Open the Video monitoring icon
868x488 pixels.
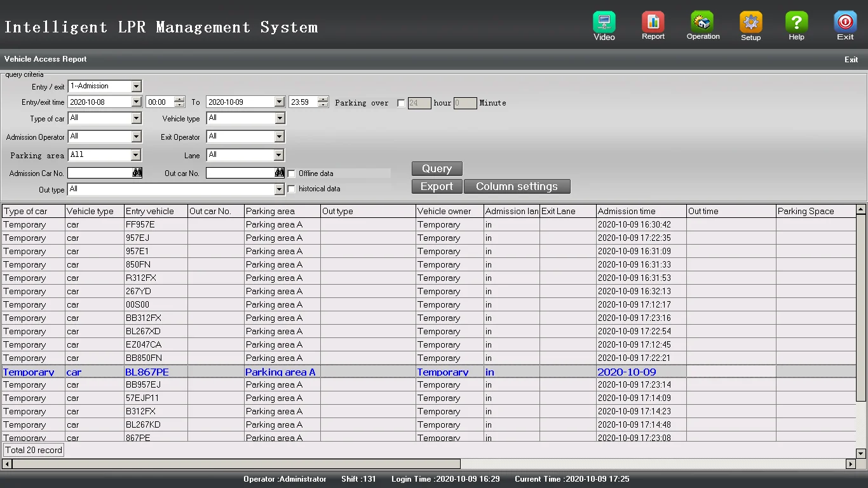(604, 22)
